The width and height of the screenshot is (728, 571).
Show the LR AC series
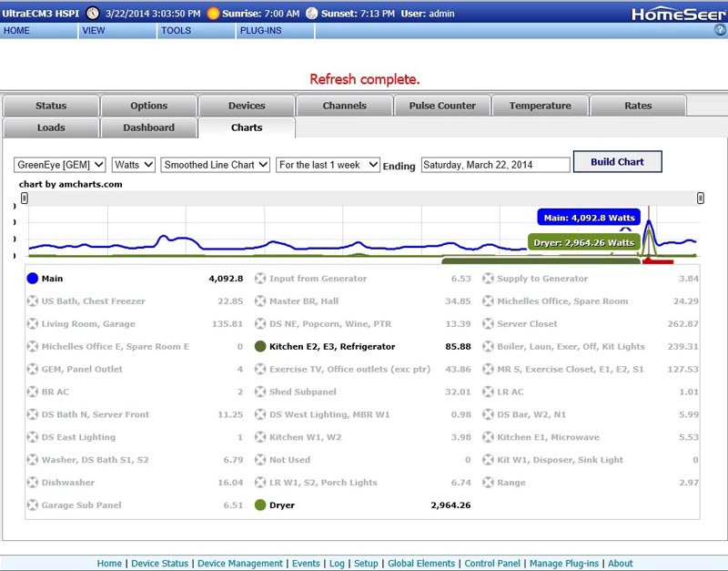[x=488, y=392]
